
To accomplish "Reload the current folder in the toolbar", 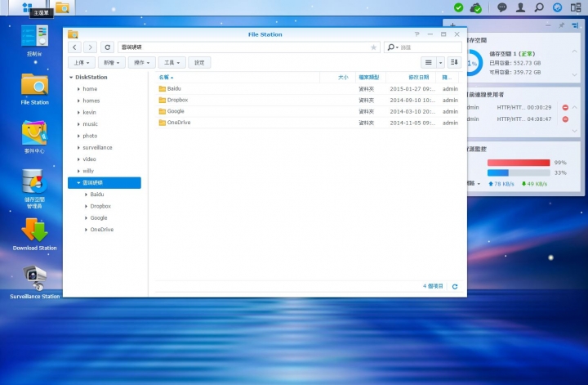I will tap(108, 47).
